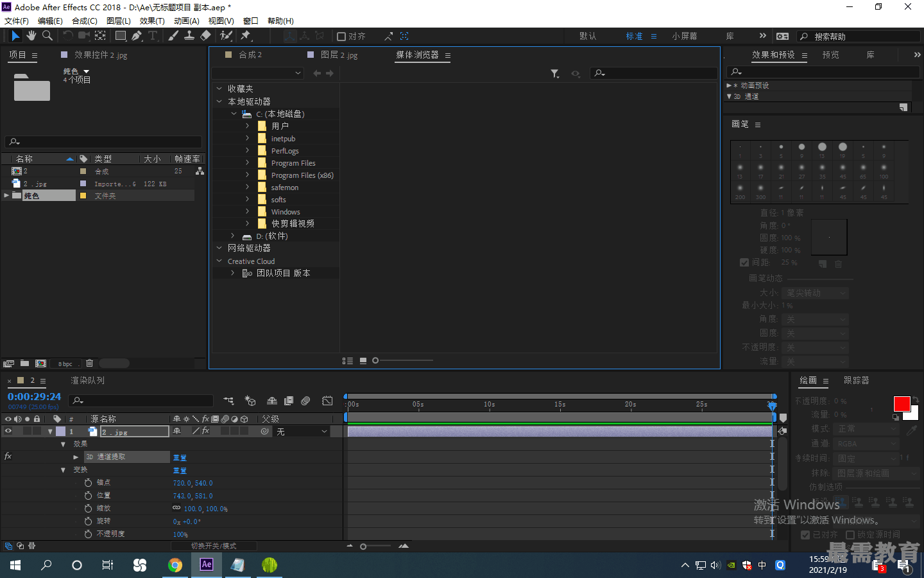
Task: Open the media browser path dropdown
Action: [x=257, y=73]
